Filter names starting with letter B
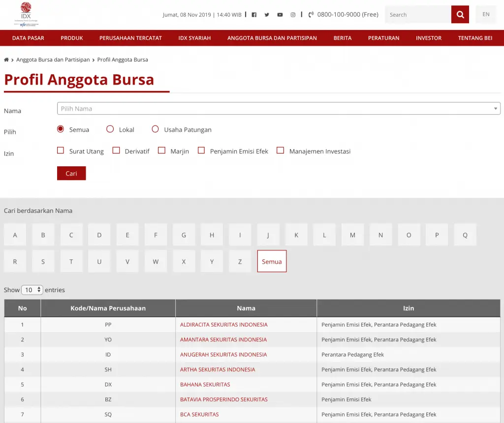Screen dimensions: 504x423 (x=43, y=235)
